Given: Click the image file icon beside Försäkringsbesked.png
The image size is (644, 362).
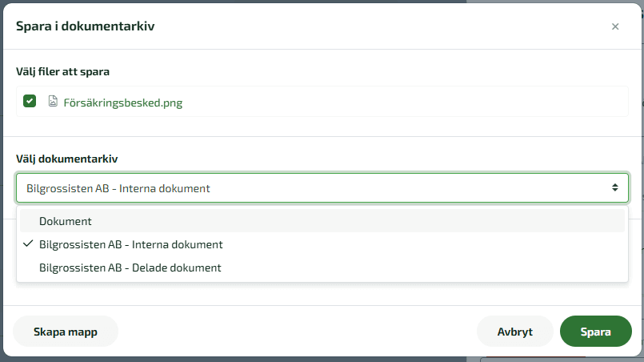Looking at the screenshot, I should tap(53, 102).
